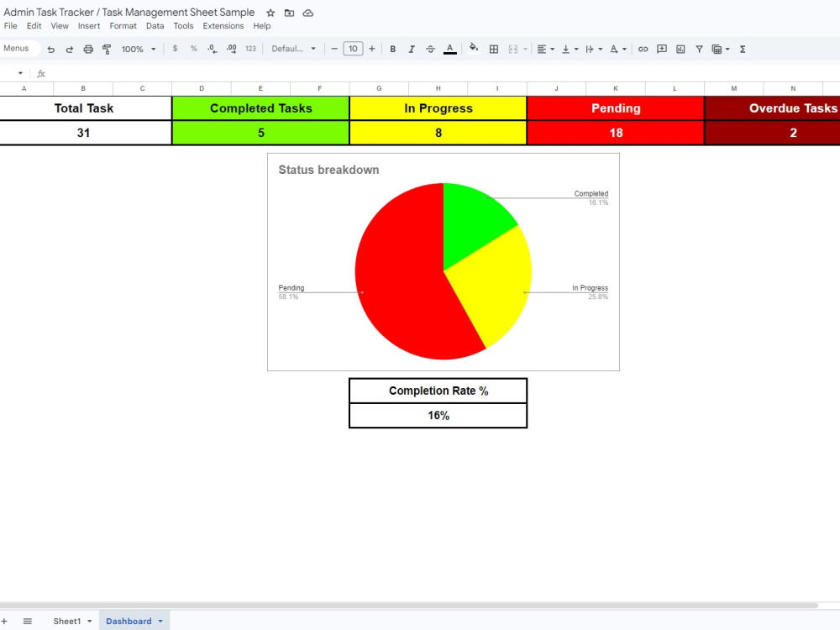
Task: Open text wrapping dropdown
Action: pyautogui.click(x=594, y=50)
